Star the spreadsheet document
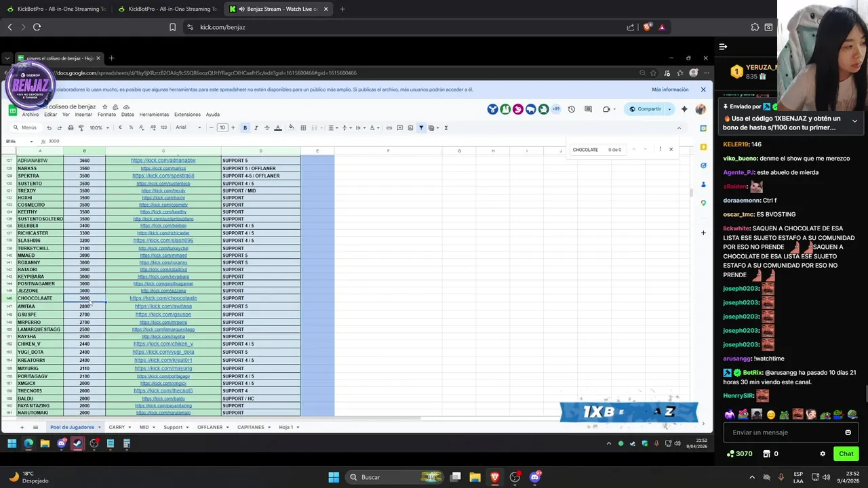 [x=104, y=107]
